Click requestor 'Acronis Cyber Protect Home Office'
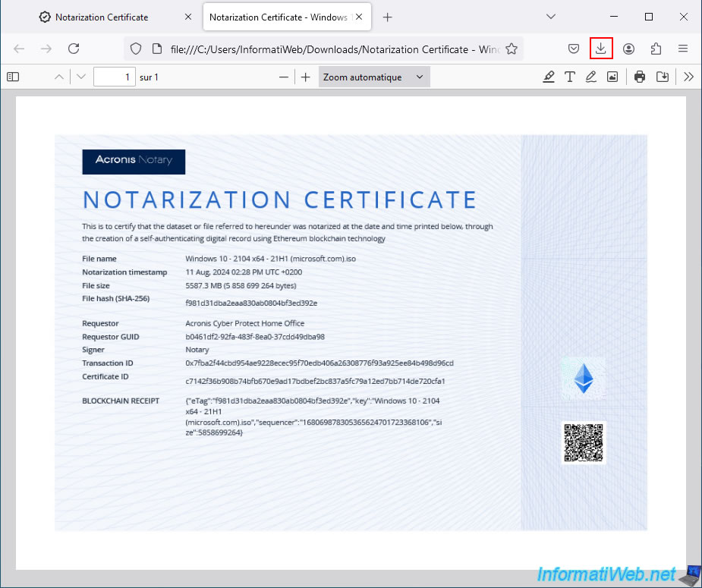702x588 pixels. coord(245,323)
